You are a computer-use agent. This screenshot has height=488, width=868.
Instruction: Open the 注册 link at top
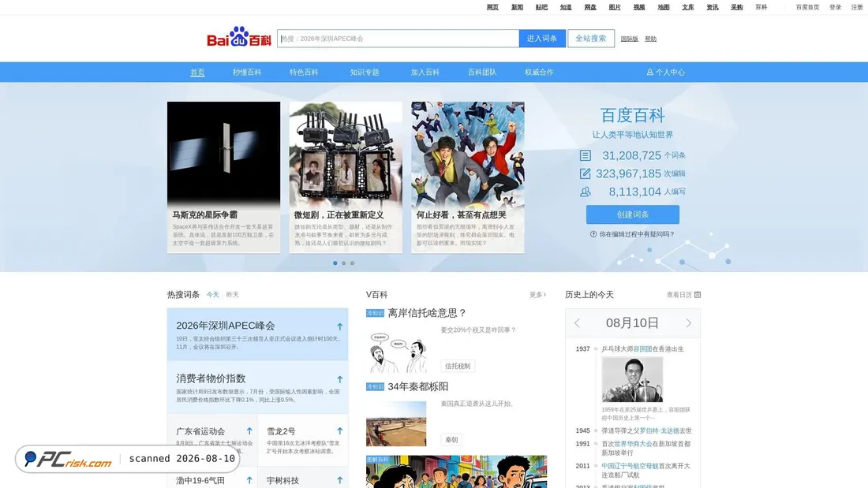(857, 7)
